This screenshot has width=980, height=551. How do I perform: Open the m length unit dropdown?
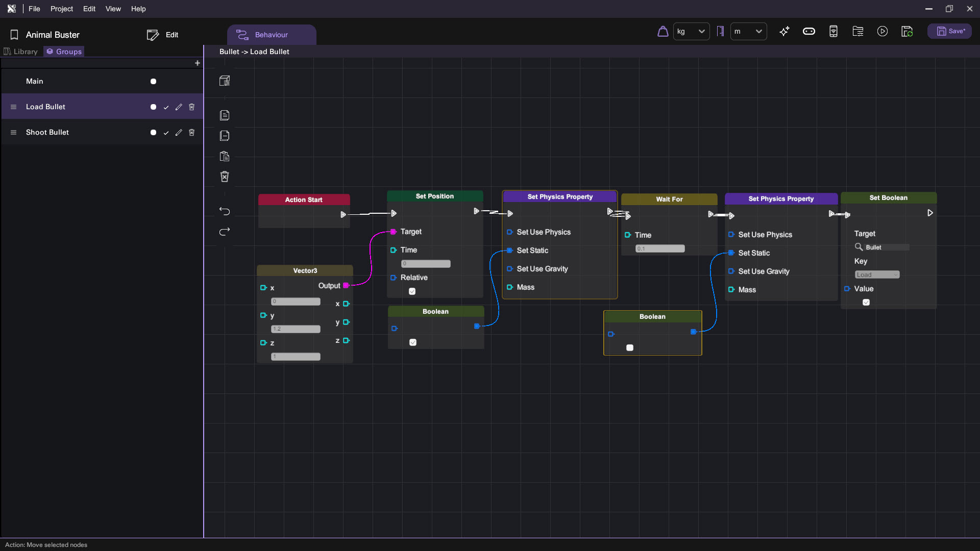748,32
